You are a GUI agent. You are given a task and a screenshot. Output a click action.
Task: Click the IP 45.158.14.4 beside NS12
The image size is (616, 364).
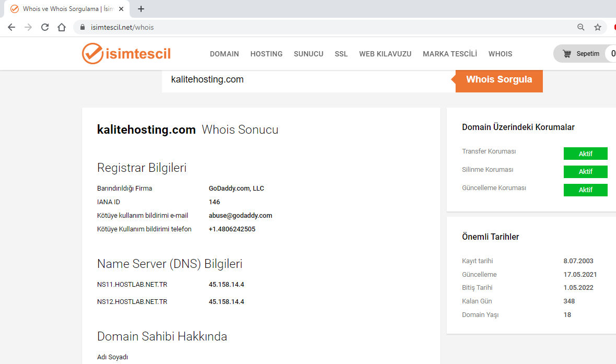[x=226, y=301]
